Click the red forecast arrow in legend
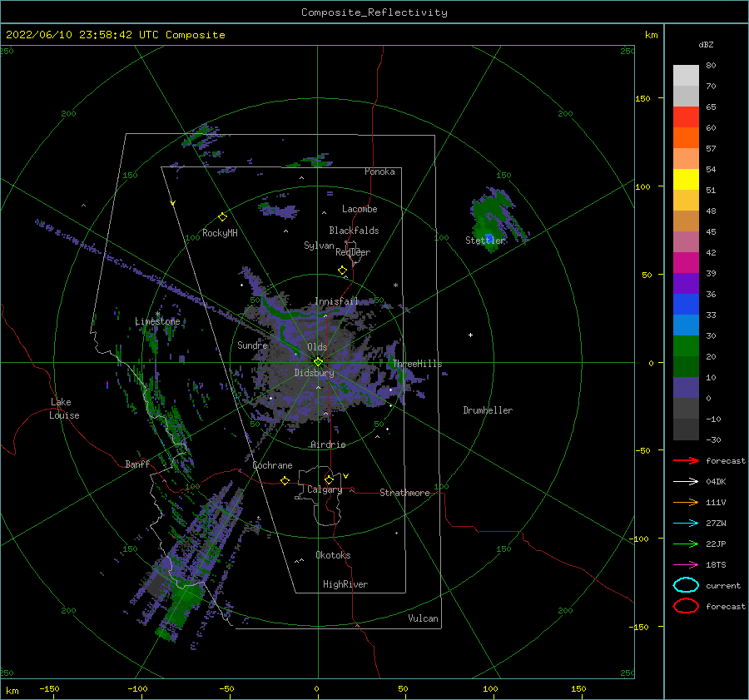 coord(686,460)
